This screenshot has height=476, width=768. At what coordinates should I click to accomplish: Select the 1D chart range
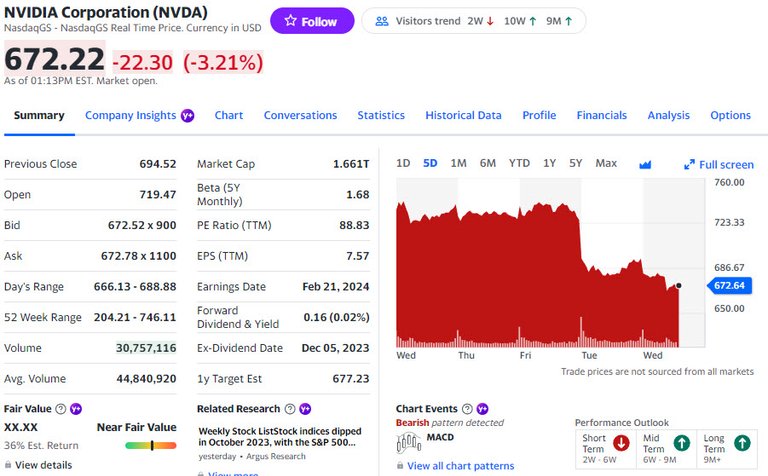coord(403,163)
